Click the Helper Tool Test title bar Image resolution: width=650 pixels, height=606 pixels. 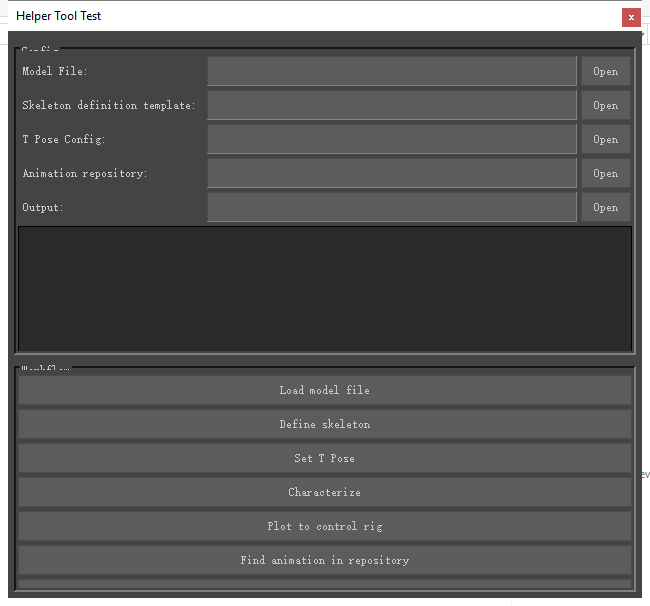coord(300,16)
